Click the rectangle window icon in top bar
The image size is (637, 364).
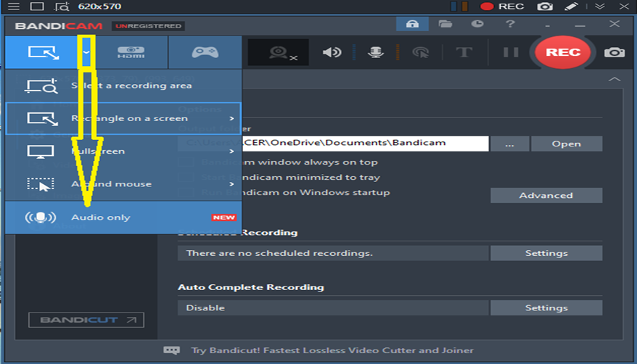[37, 6]
